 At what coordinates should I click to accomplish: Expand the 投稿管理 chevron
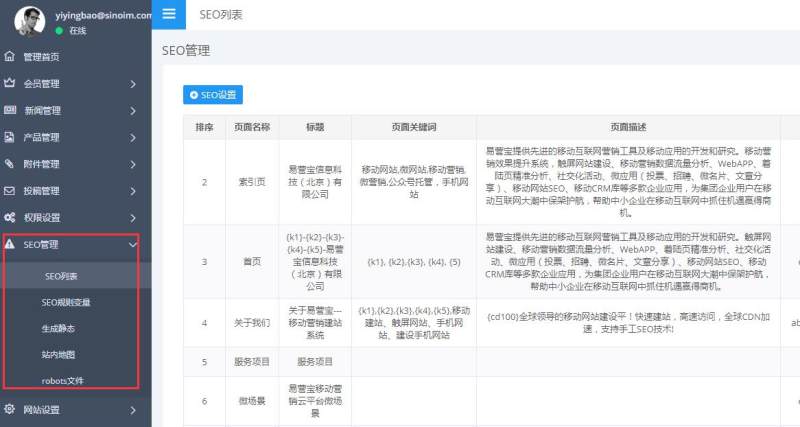point(133,191)
